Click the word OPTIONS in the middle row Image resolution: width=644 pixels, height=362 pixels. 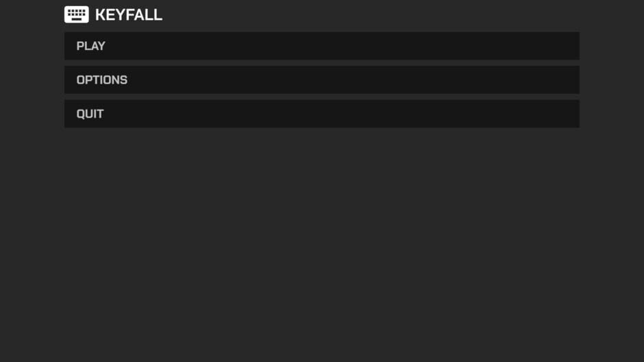coord(102,80)
